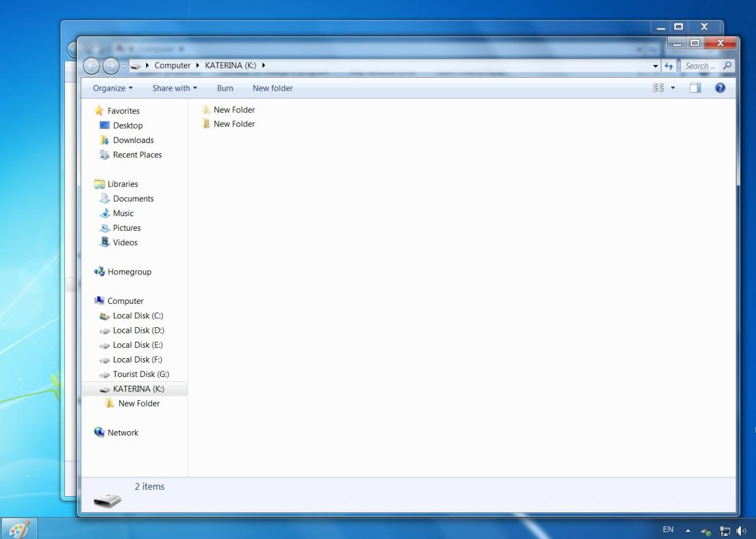Show hidden tray icons arrow

point(688,531)
